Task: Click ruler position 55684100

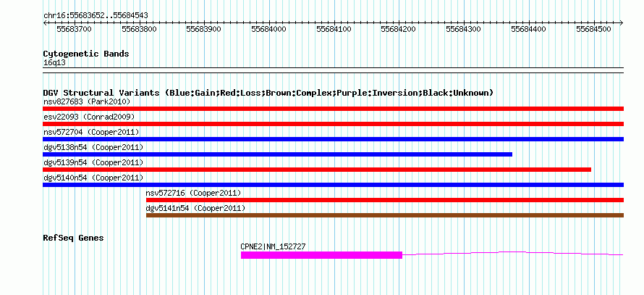Action: coord(334,29)
